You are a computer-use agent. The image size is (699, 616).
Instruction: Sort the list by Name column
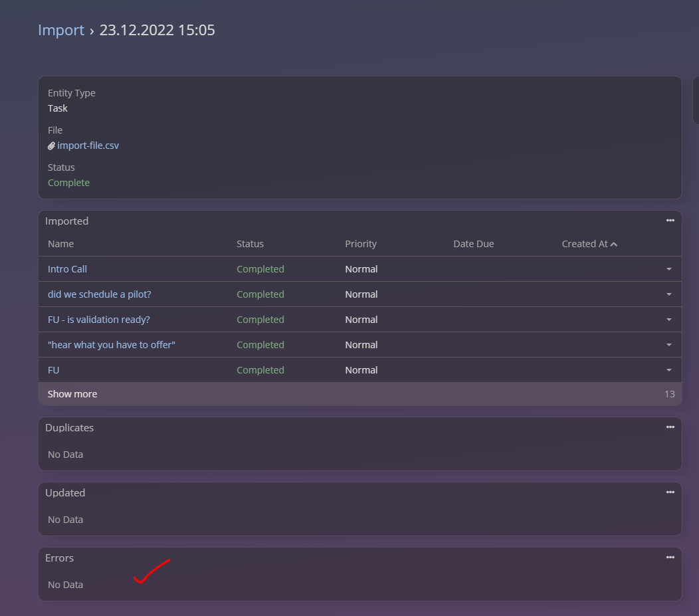(60, 244)
